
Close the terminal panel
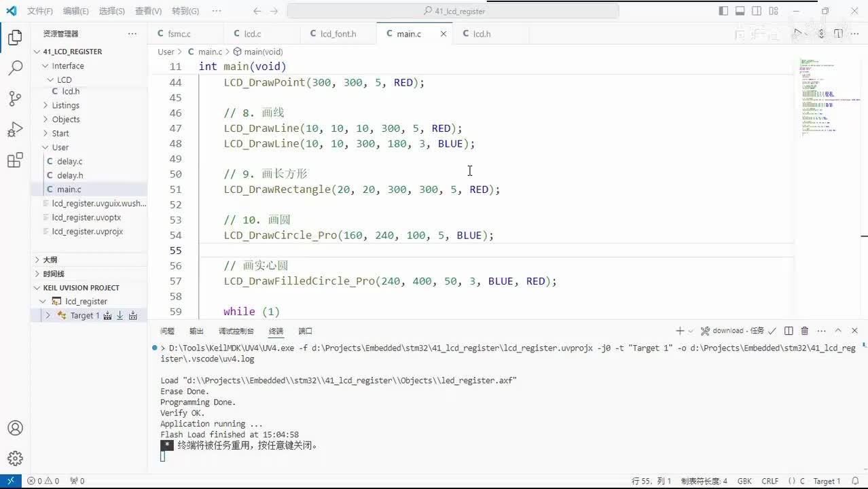854,331
